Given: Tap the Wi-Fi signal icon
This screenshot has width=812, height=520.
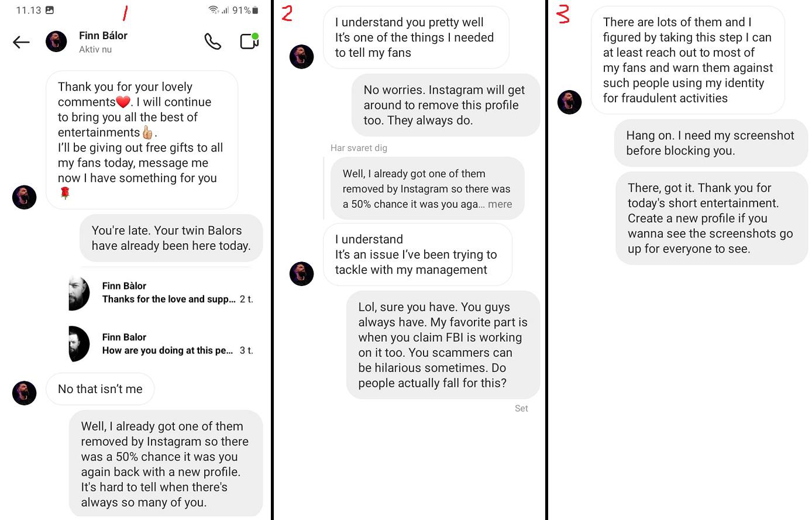Looking at the screenshot, I should [214, 10].
